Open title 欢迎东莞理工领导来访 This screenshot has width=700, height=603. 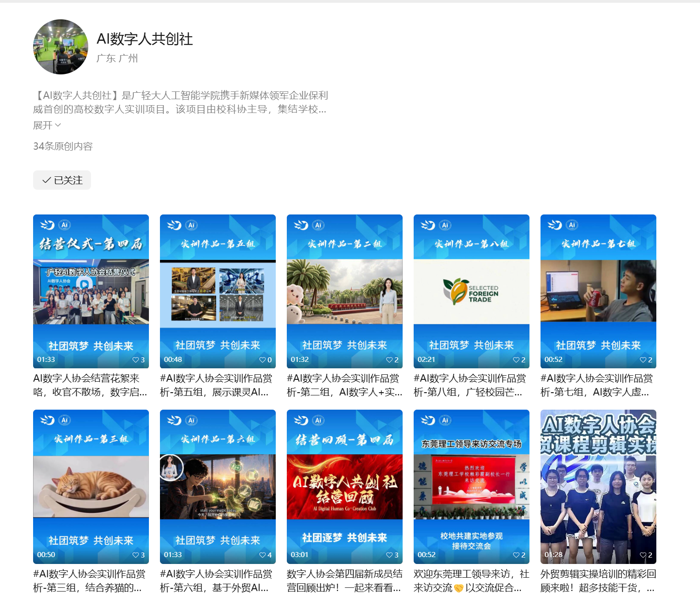tap(472, 580)
